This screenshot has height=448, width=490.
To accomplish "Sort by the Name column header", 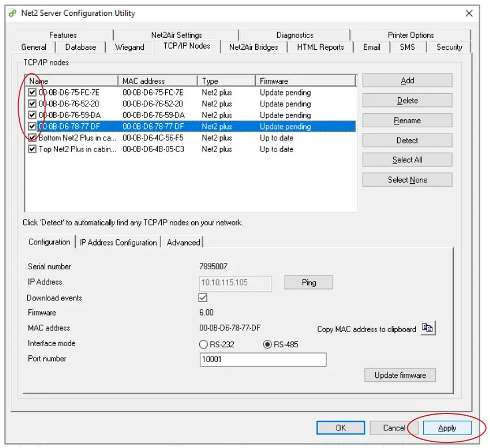I will coord(71,81).
